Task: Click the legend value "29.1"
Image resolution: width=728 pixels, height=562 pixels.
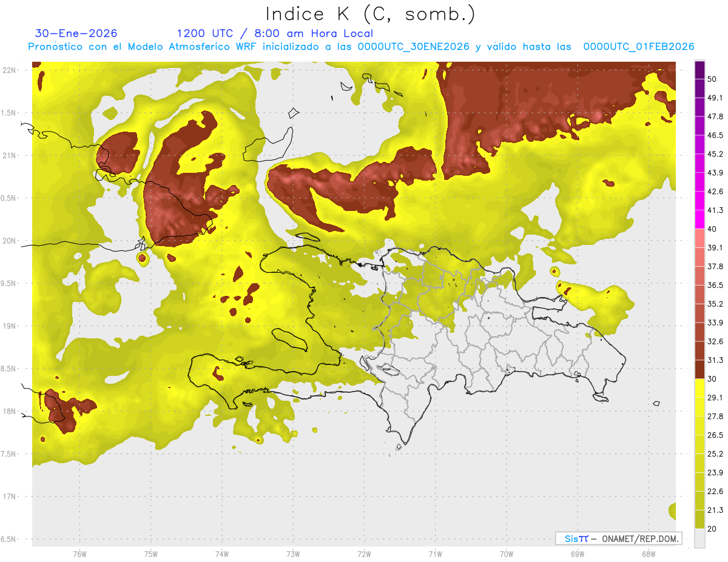Action: click(715, 398)
